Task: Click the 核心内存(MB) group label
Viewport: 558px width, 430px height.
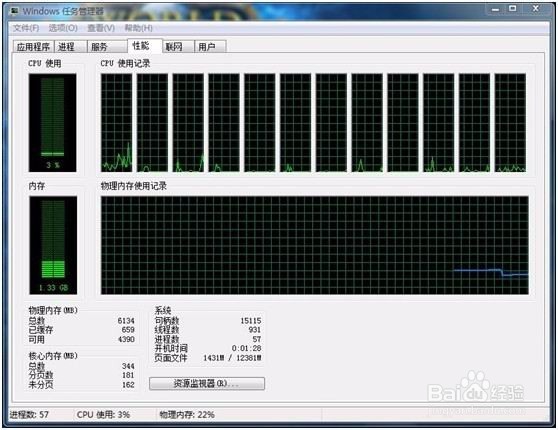Action: click(53, 356)
